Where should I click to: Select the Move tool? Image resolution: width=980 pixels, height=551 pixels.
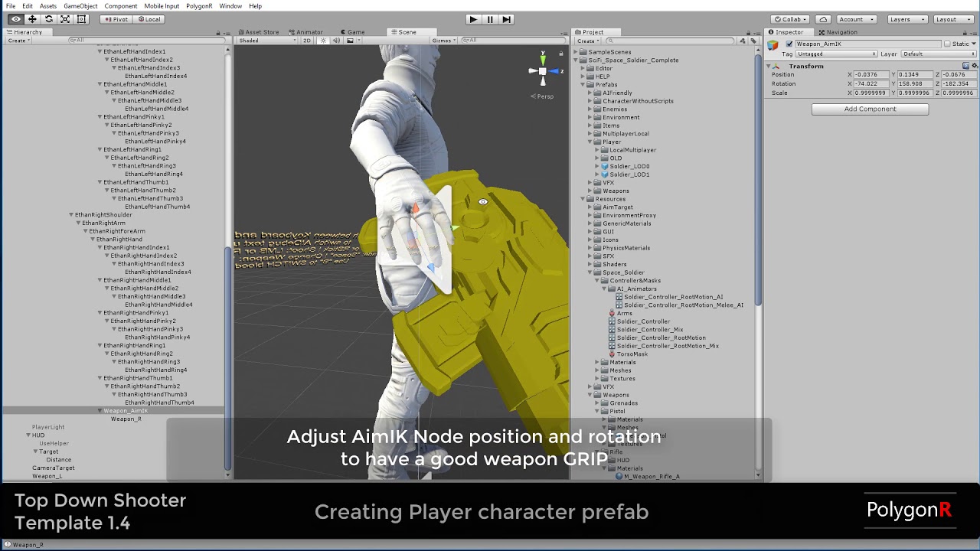pos(32,19)
